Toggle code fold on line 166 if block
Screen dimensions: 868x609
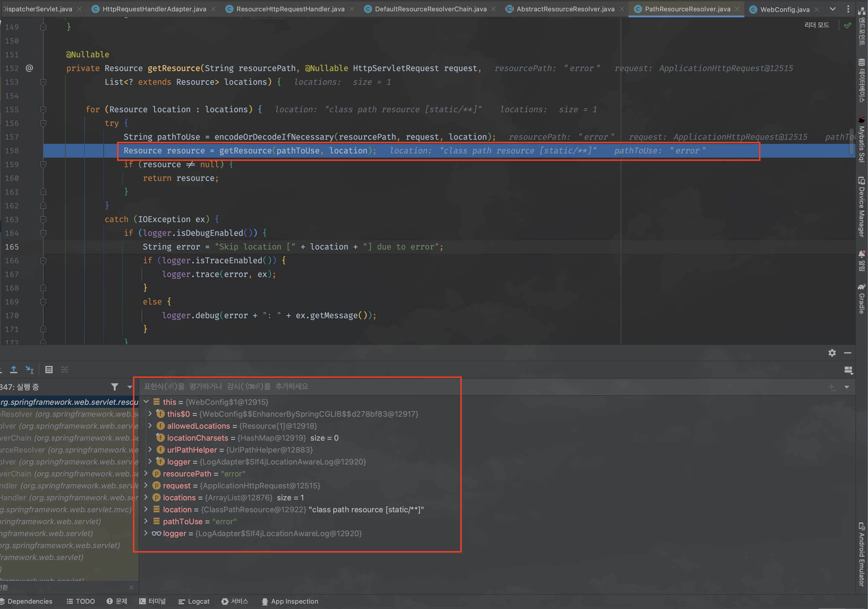(x=44, y=261)
